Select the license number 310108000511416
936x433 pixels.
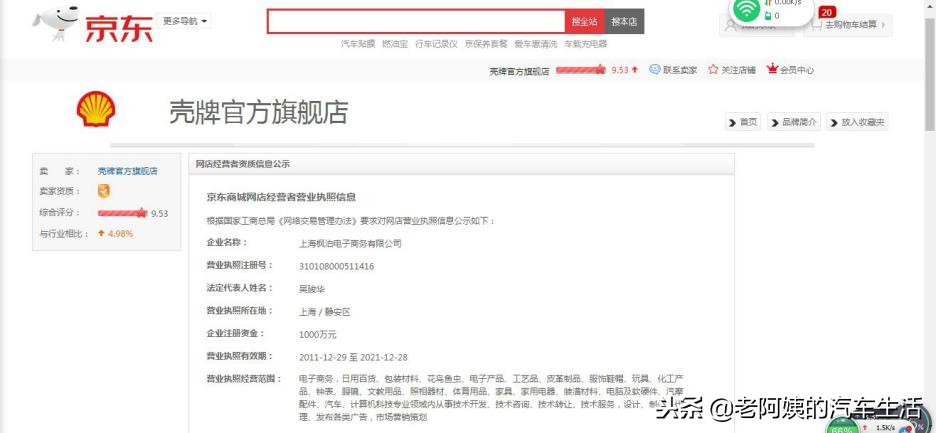click(x=337, y=266)
